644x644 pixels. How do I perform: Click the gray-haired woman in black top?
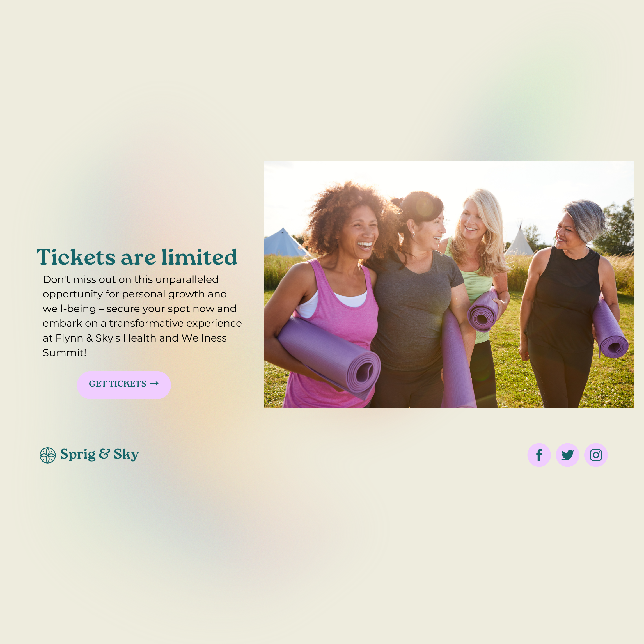click(x=567, y=300)
